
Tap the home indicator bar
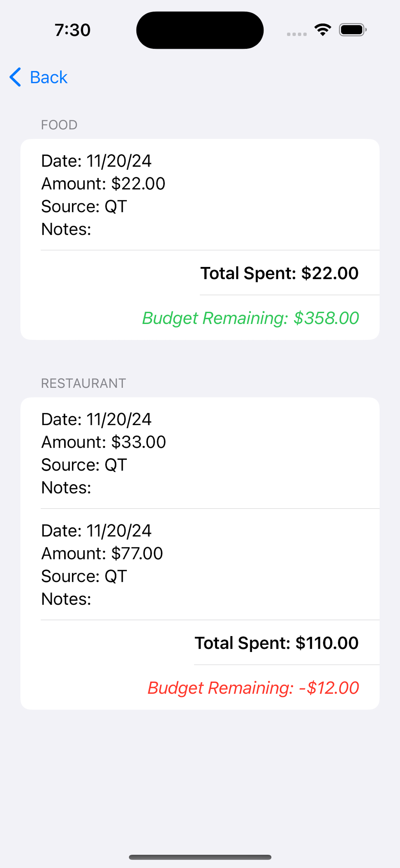[x=200, y=857]
